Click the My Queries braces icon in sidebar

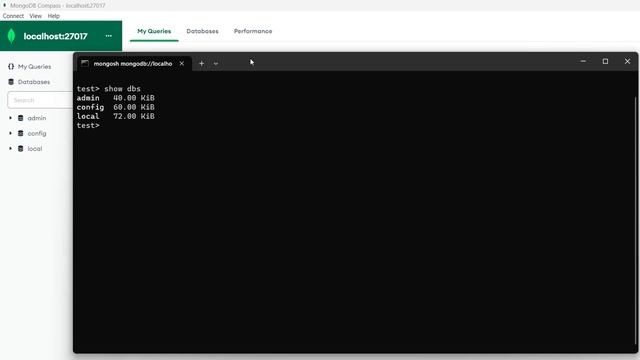[x=11, y=67]
